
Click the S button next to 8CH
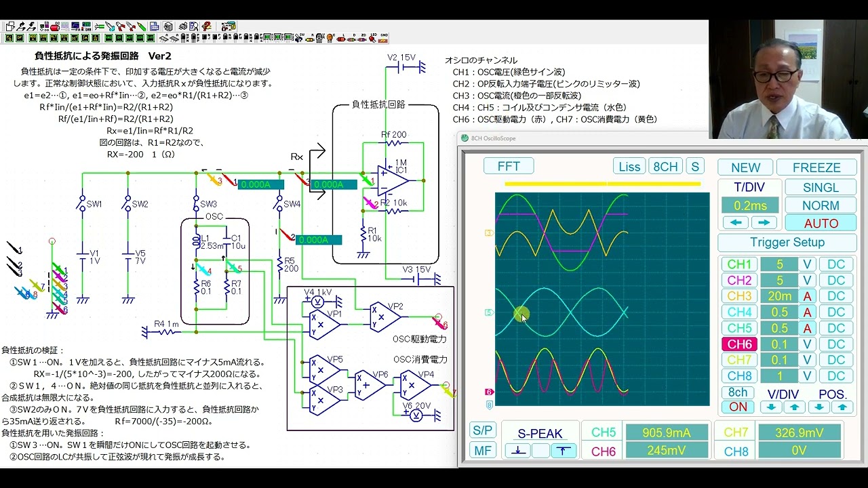point(695,167)
